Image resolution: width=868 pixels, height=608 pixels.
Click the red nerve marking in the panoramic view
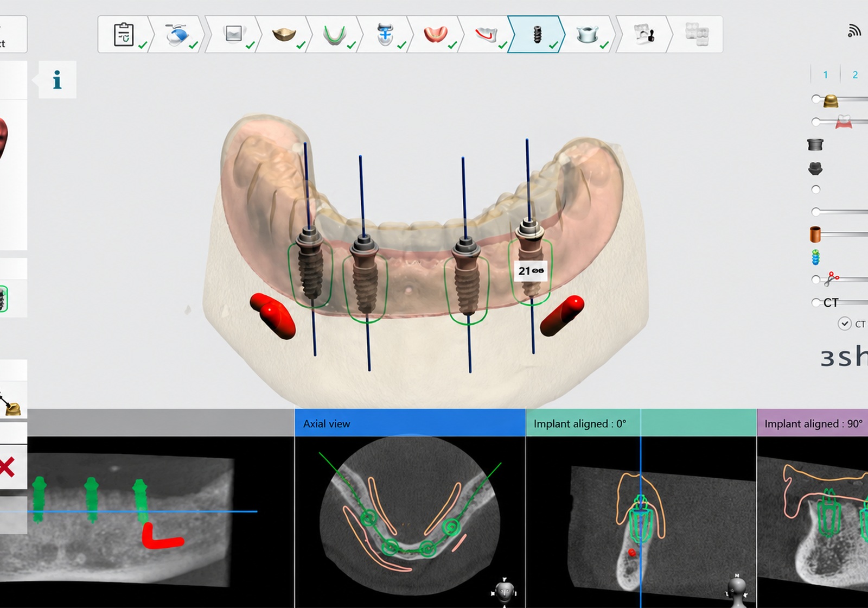click(x=162, y=536)
